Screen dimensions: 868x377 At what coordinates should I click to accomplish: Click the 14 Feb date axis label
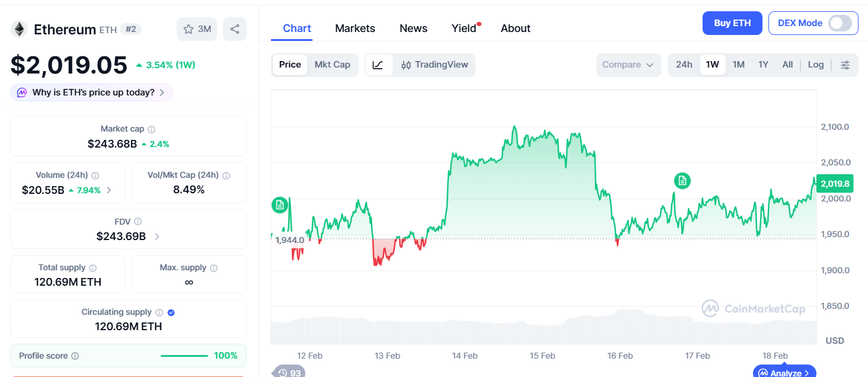[x=465, y=356]
